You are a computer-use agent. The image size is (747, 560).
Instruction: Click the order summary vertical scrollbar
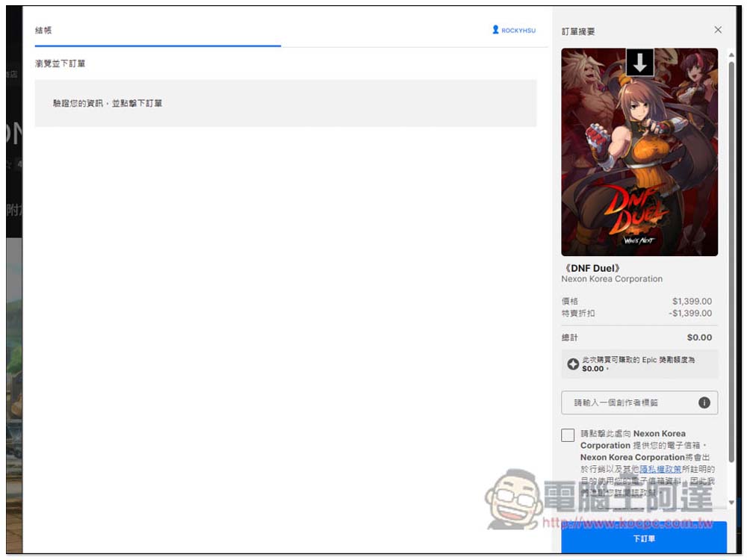click(x=731, y=224)
